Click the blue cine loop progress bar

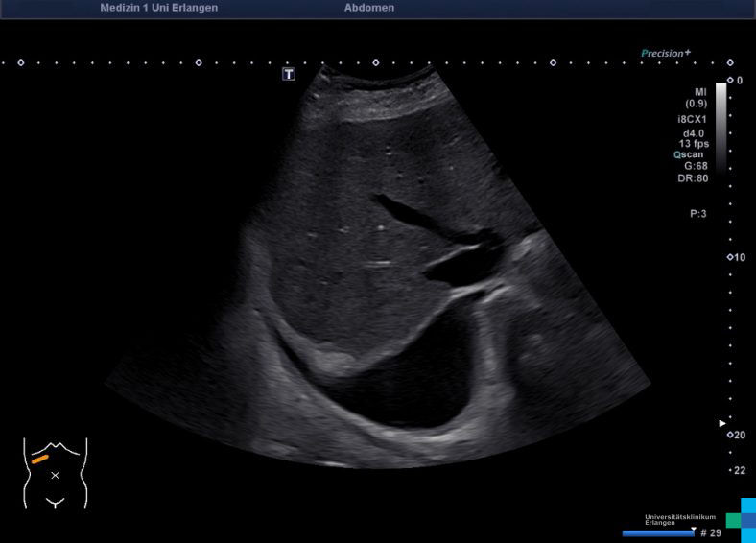pyautogui.click(x=658, y=533)
